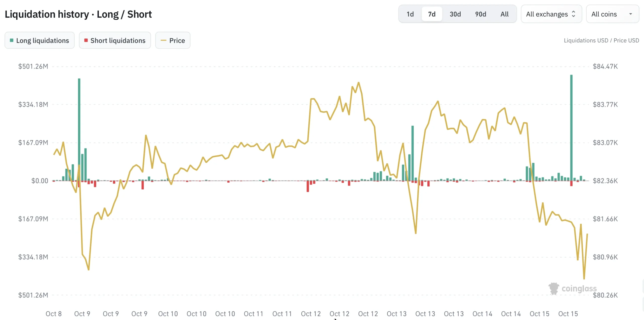Click the up-down chevrons in All exchanges
The width and height of the screenshot is (644, 320).
[x=574, y=14]
